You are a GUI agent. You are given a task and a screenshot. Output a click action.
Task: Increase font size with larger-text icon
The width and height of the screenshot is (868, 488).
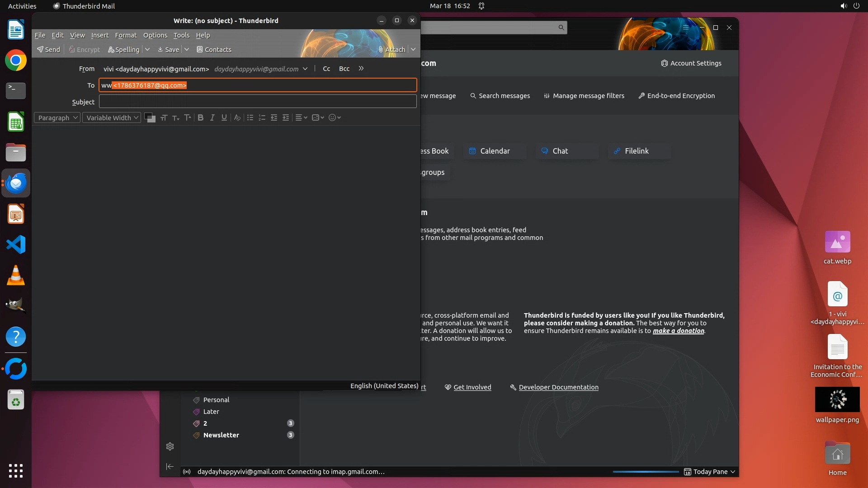[x=188, y=117]
